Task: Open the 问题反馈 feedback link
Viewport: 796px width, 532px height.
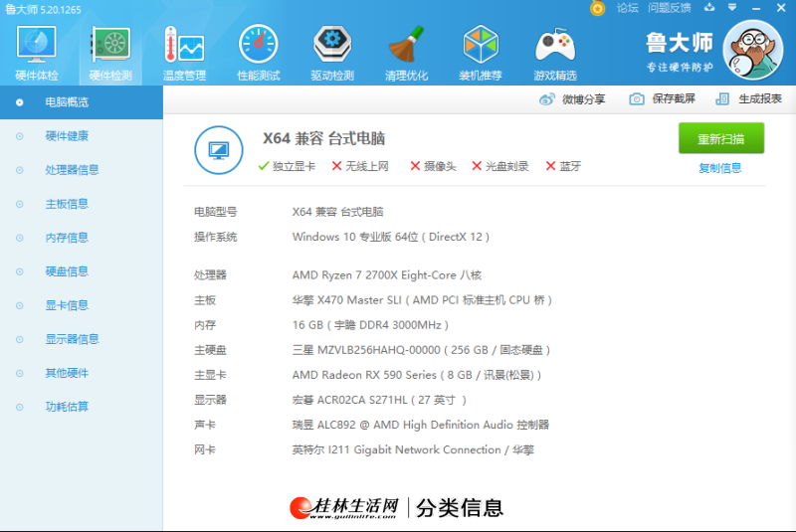Action: (669, 8)
